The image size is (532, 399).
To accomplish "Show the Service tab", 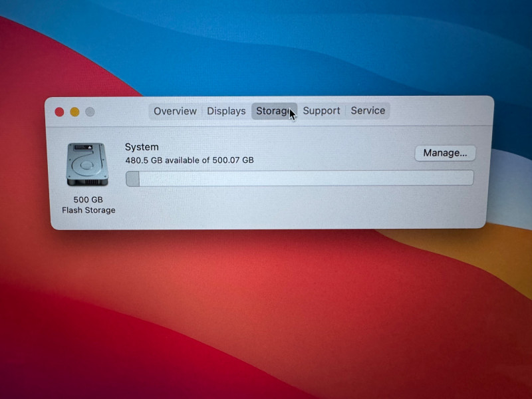I will [x=368, y=111].
